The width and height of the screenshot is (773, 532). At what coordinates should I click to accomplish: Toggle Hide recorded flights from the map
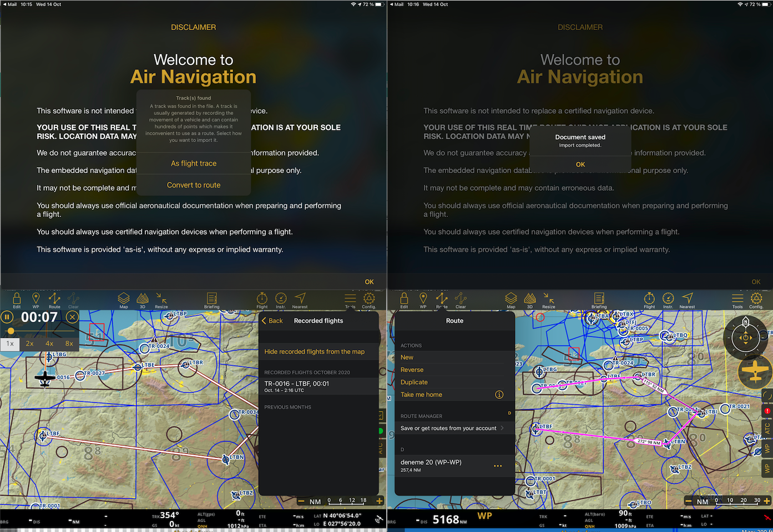coord(316,351)
